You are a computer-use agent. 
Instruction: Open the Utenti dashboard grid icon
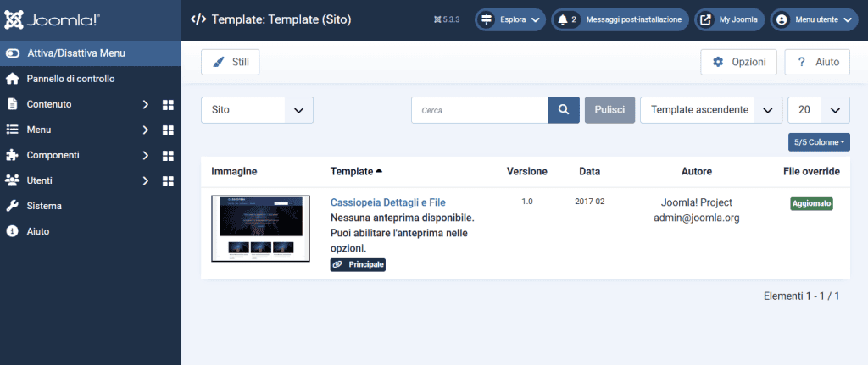[168, 181]
